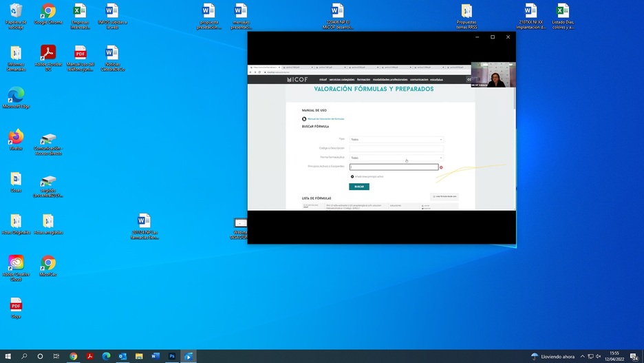This screenshot has width=644, height=363.
Task: Click the Código o Descripción input field
Action: point(396,148)
